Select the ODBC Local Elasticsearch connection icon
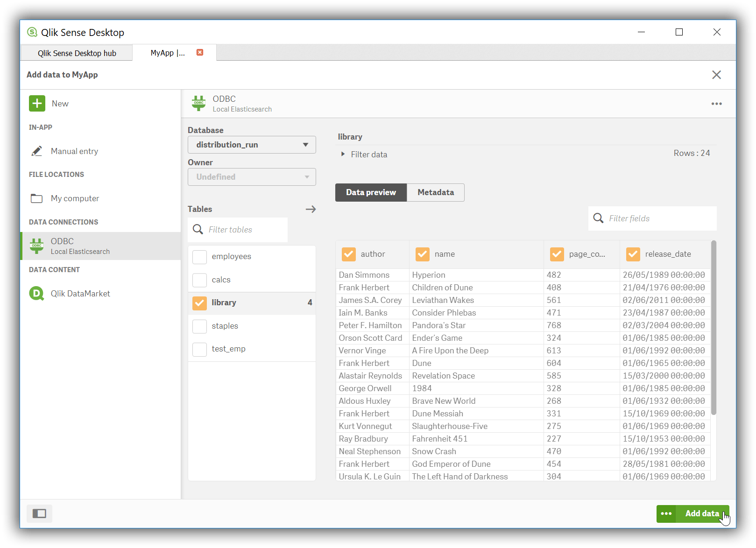Viewport: 756px width, 548px height. click(x=37, y=246)
